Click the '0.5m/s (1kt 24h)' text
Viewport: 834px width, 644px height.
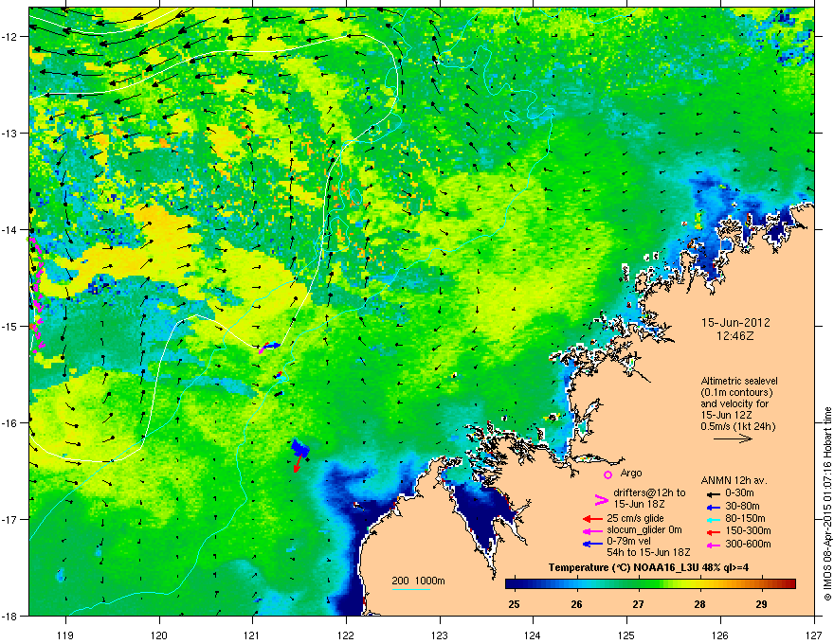(x=737, y=426)
